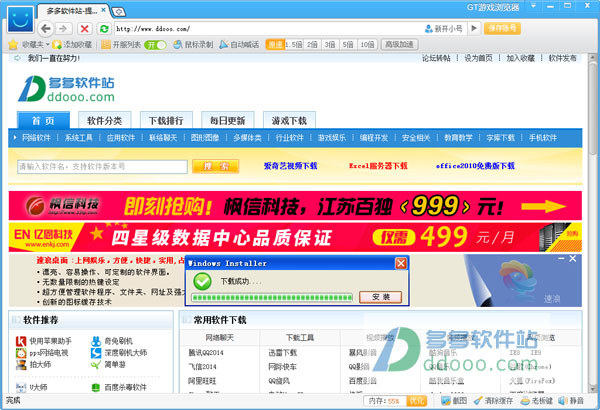Open the 收藏夹 favorites star
Viewport: 600px width, 410px height.
point(13,45)
